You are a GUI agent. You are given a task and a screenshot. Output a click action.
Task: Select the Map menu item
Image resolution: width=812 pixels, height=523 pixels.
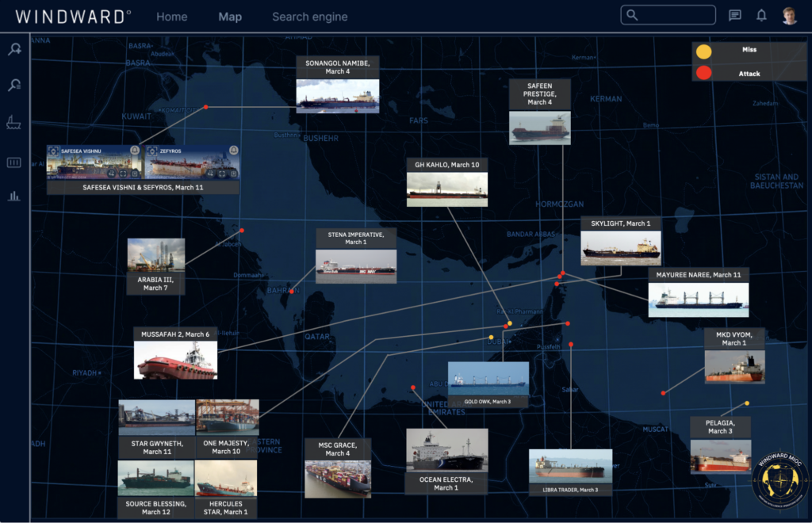coord(230,16)
